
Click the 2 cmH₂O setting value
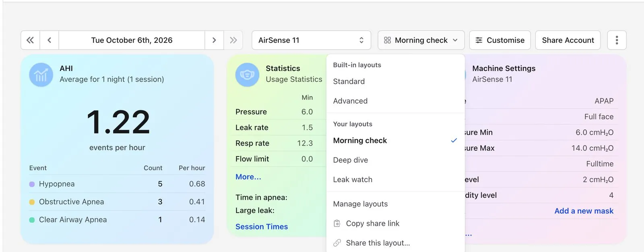[598, 179]
